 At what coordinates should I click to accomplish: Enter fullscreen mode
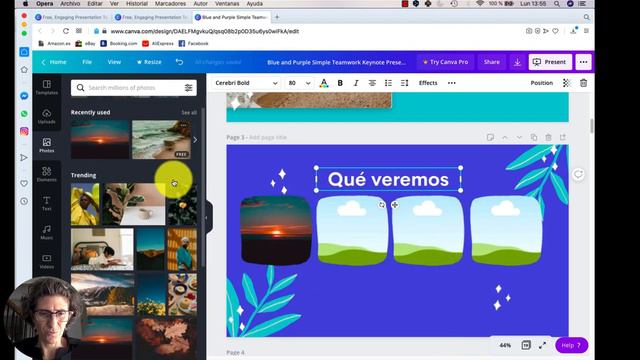coord(542,345)
